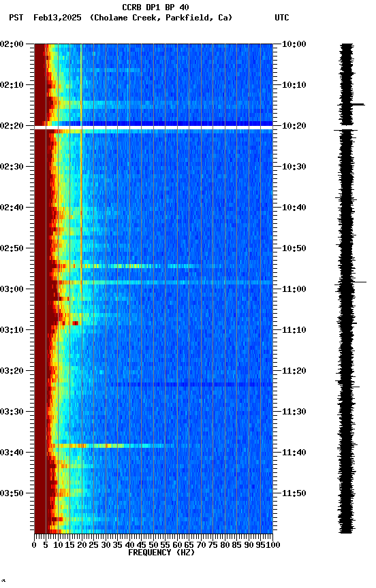Screen dimensions: 376x588
Task: Click the '100' frequency axis tick label
Action: coord(273,545)
